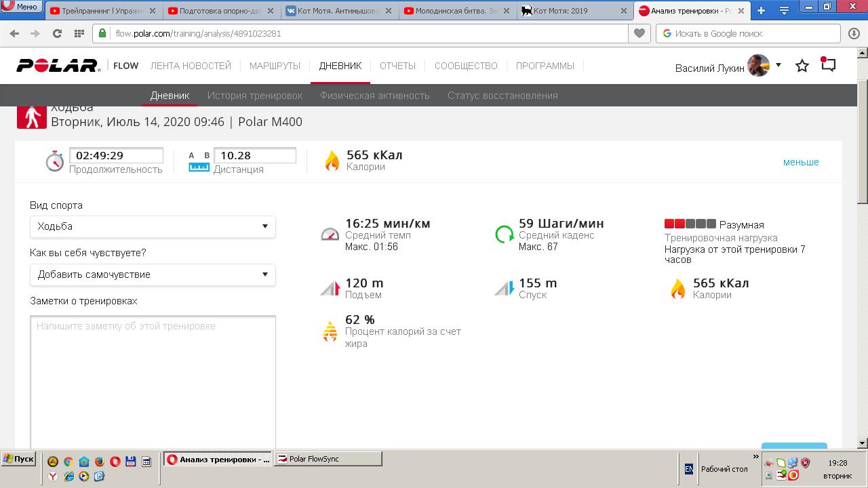Click Василий Лукин's profile photo
Screen dimensions: 868x488
pyautogui.click(x=759, y=66)
